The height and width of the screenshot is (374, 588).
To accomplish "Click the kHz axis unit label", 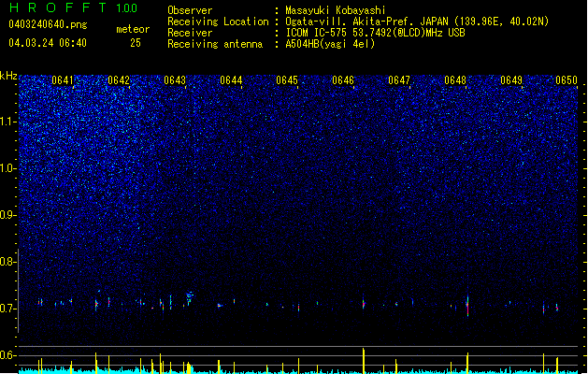I will (x=8, y=76).
